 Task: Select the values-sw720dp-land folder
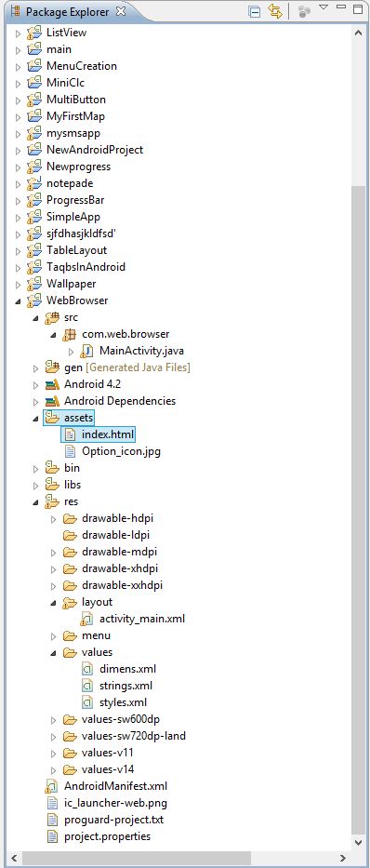[x=133, y=736]
